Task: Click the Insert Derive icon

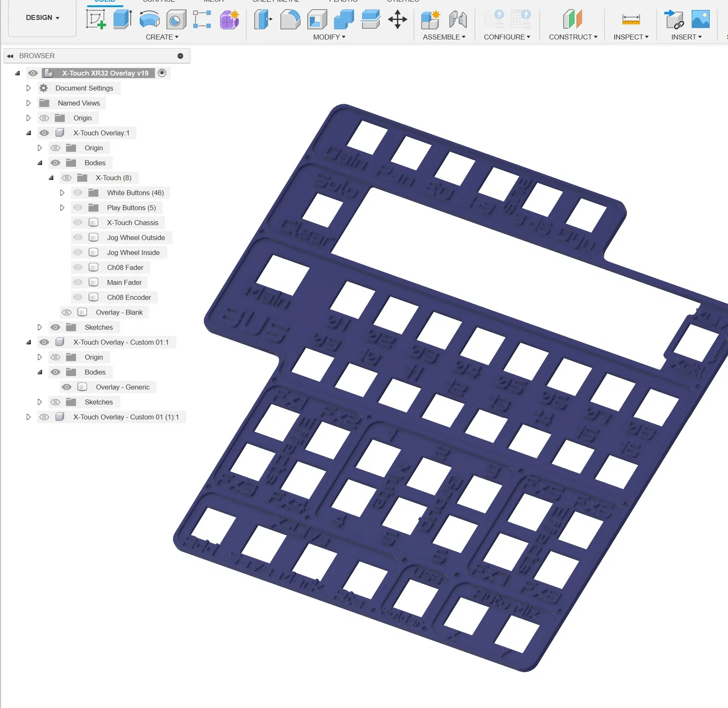Action: pyautogui.click(x=674, y=20)
